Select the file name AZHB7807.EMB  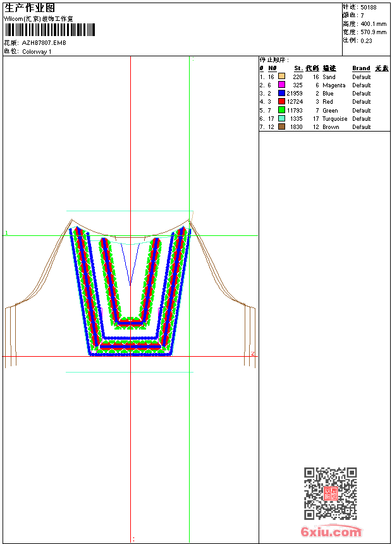coord(44,43)
